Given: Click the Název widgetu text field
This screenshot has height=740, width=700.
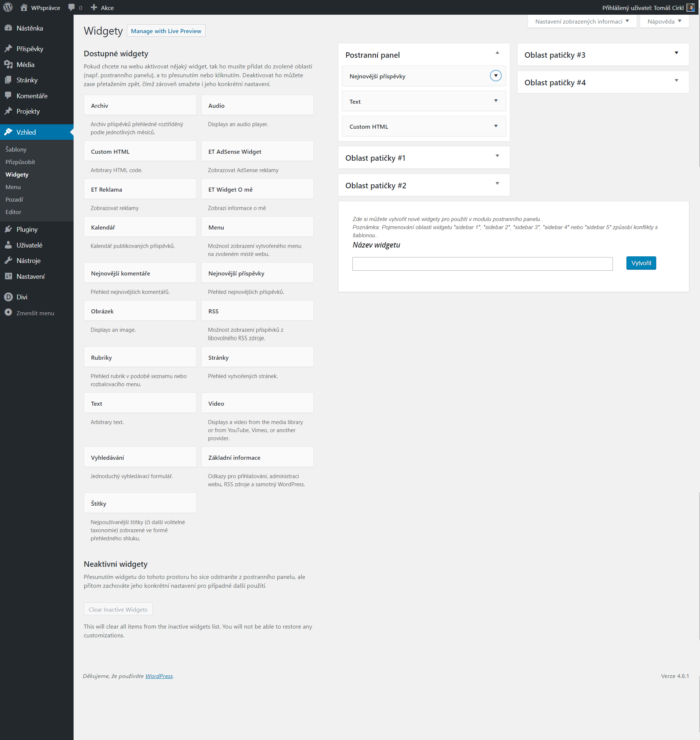Looking at the screenshot, I should (482, 264).
